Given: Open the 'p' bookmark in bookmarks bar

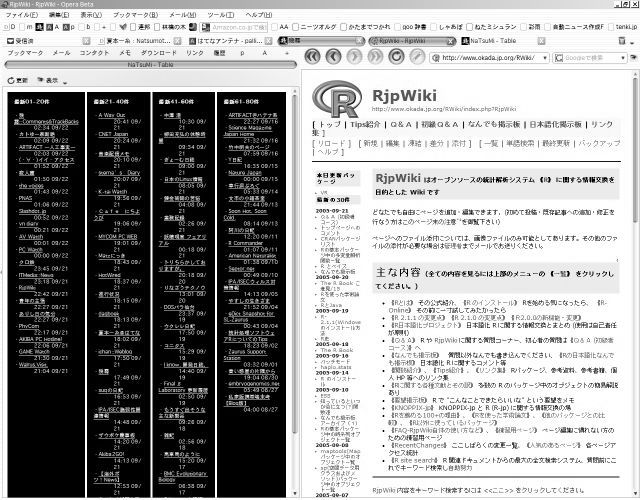Looking at the screenshot, I should 69,27.
